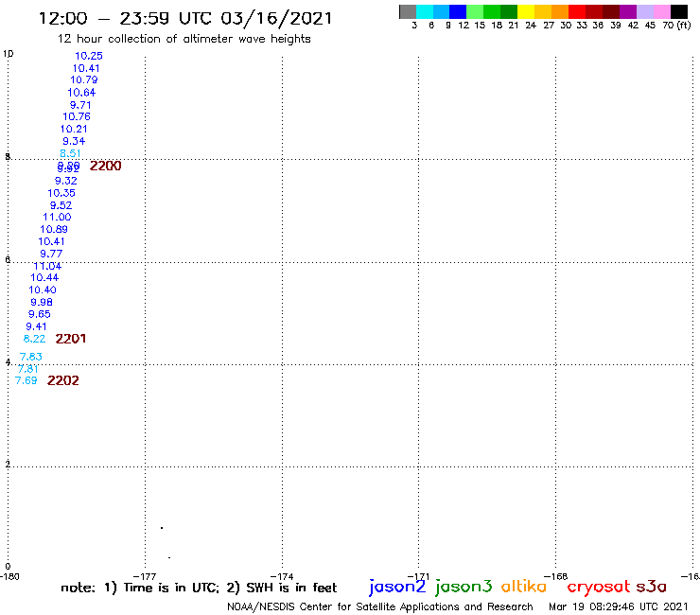Click the jason2 satellite legend label
This screenshot has width=700, height=615.
[397, 587]
